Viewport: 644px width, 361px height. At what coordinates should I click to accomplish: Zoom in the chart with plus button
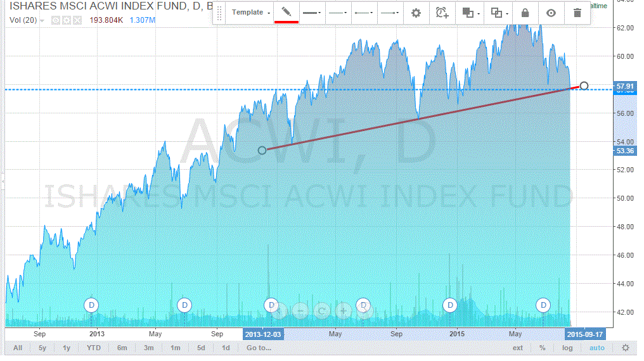pos(343,311)
